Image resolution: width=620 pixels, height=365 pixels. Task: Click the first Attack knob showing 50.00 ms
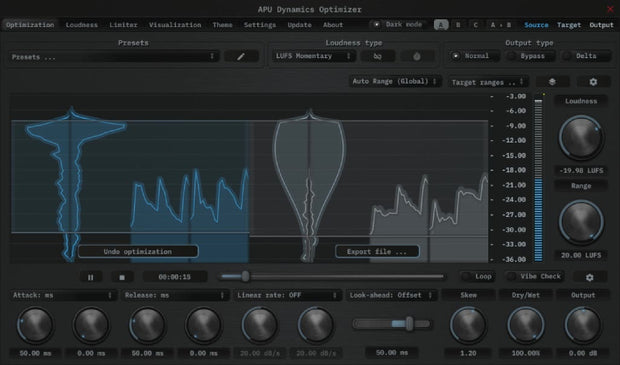[35, 325]
